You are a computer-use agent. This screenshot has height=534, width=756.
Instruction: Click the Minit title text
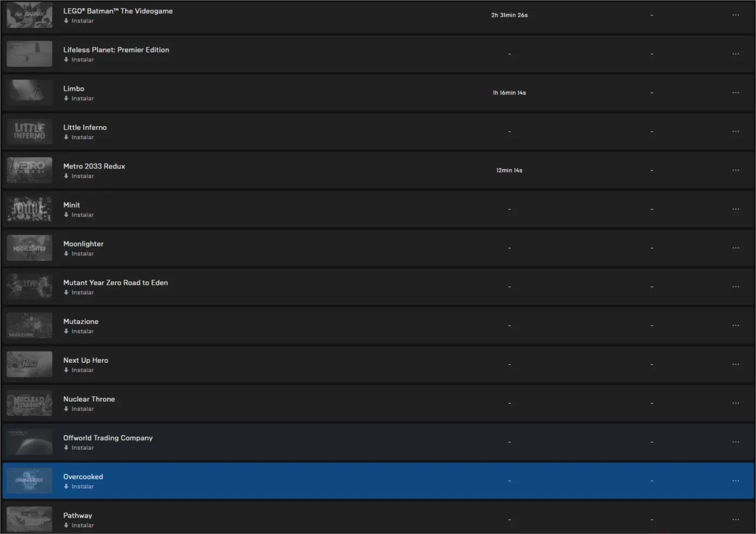71,206
